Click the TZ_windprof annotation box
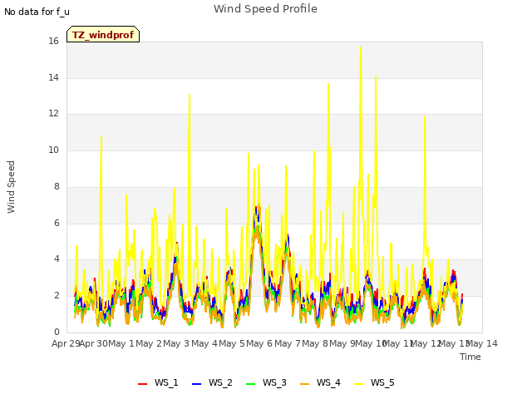Screen dimensions: 532x399 click(103, 34)
